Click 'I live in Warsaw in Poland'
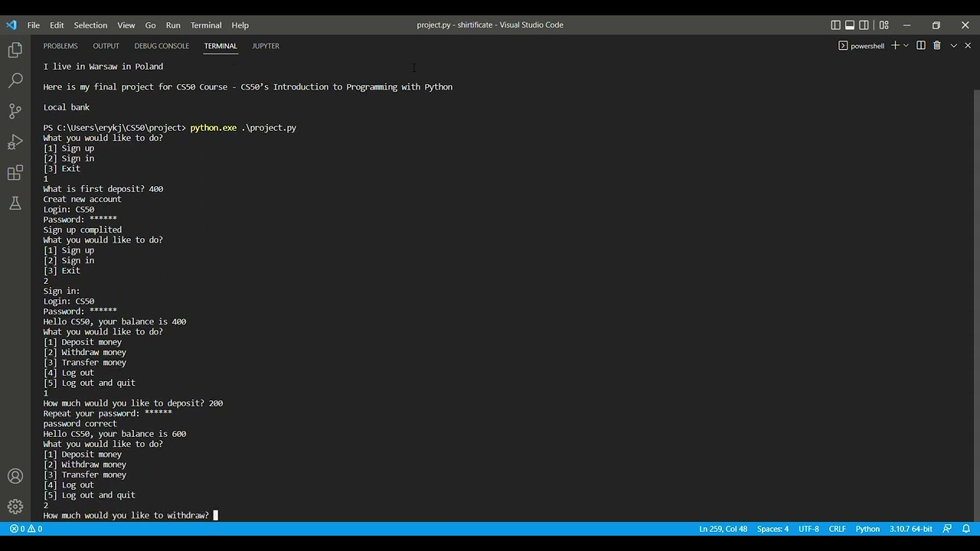Image resolution: width=980 pixels, height=551 pixels. pyautogui.click(x=103, y=67)
